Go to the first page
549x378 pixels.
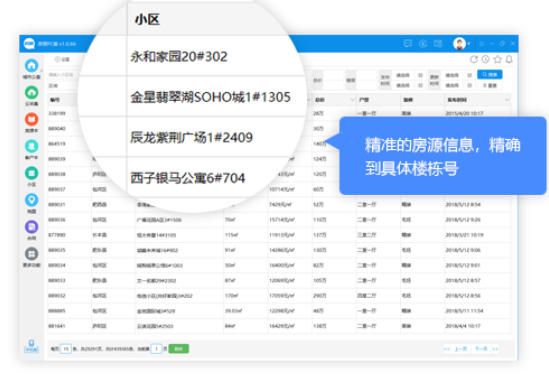coord(447,349)
